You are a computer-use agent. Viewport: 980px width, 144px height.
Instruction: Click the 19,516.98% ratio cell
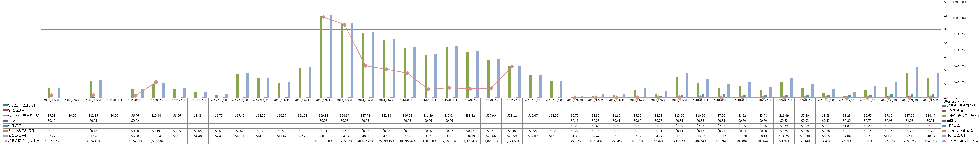coord(156,141)
